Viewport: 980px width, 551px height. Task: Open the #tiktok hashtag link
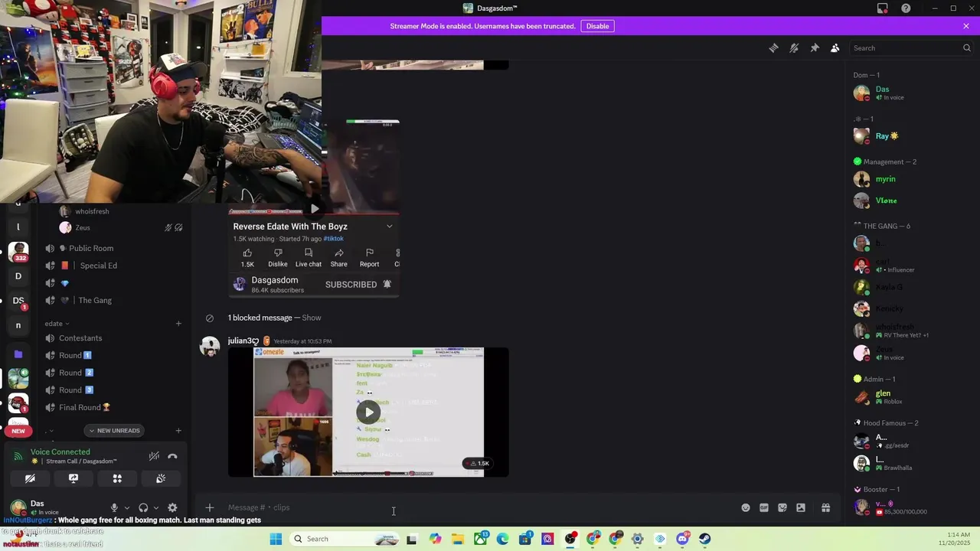334,239
